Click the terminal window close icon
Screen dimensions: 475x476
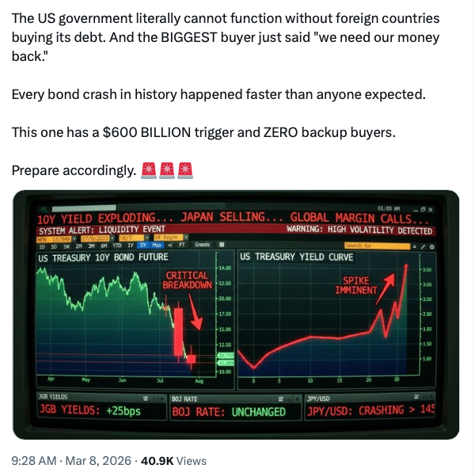pyautogui.click(x=431, y=208)
